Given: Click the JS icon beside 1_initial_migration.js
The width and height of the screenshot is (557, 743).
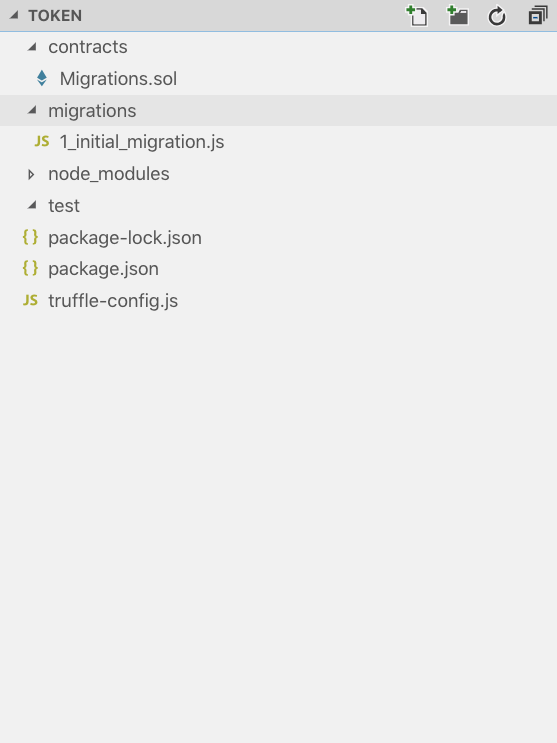Looking at the screenshot, I should 42,141.
